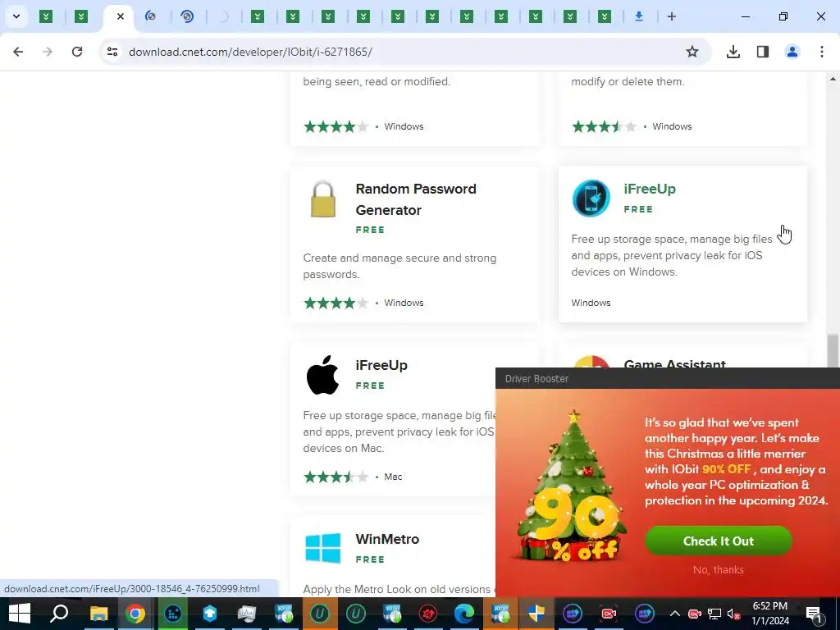Open the Windows Security shield taskbar icon
Viewport: 840px width, 630px height.
(536, 614)
